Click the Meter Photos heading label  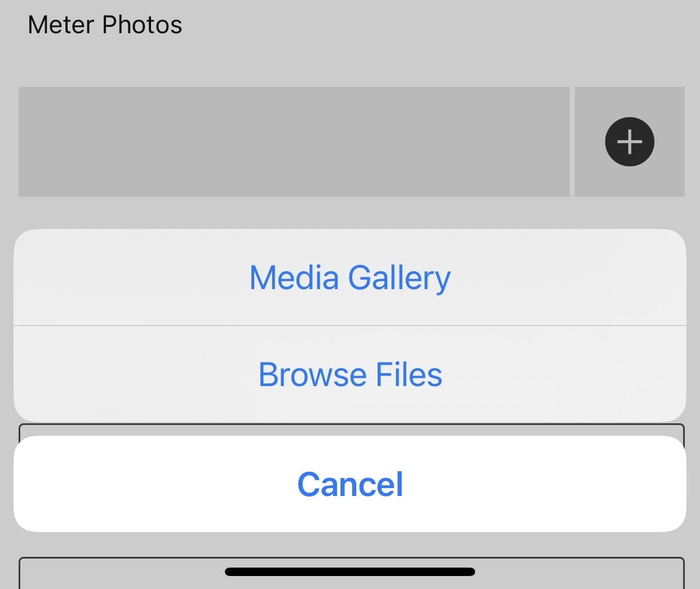click(105, 25)
